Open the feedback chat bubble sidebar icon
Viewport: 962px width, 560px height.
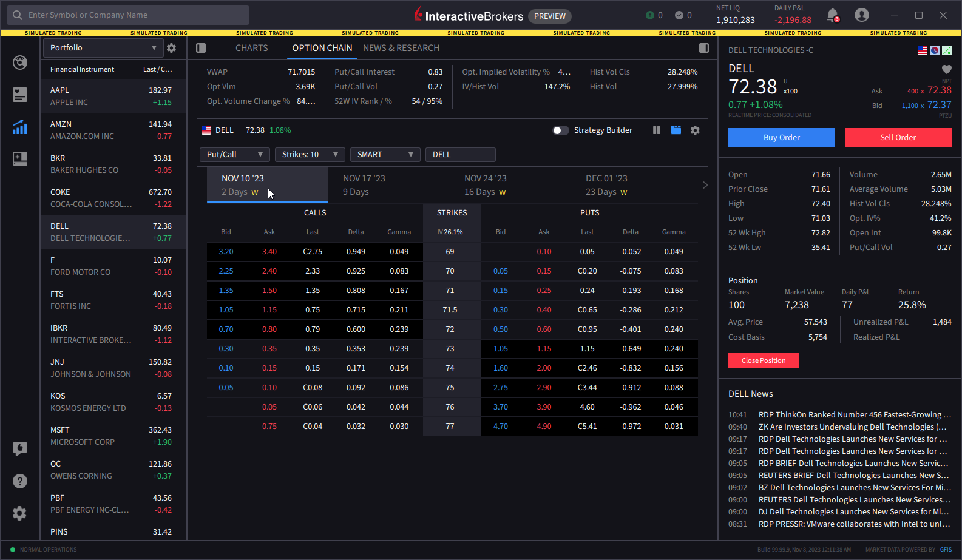20,449
